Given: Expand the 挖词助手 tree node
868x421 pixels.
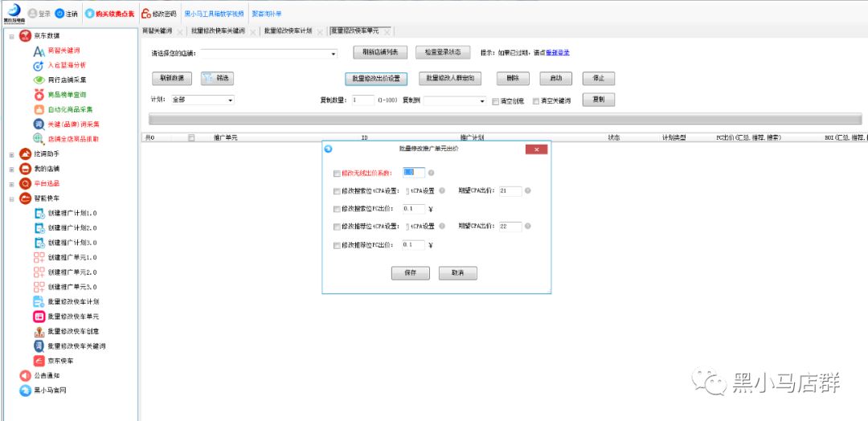Looking at the screenshot, I should click(x=11, y=154).
